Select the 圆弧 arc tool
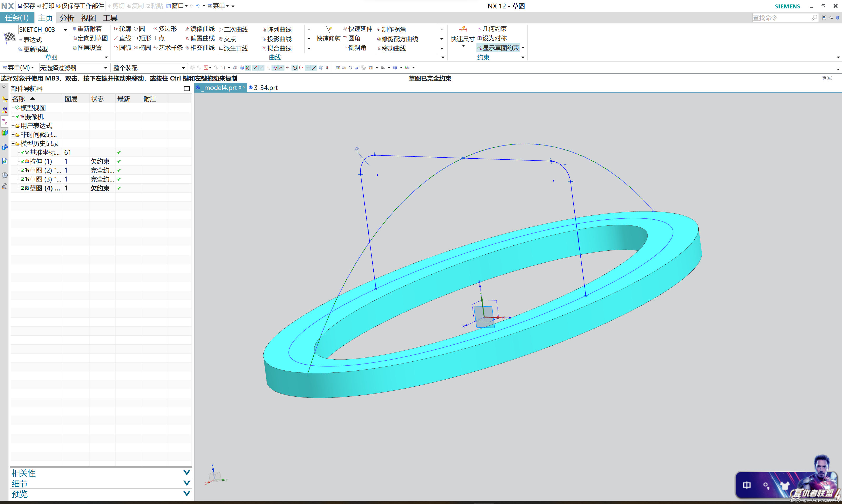Image resolution: width=842 pixels, height=504 pixels. (123, 48)
